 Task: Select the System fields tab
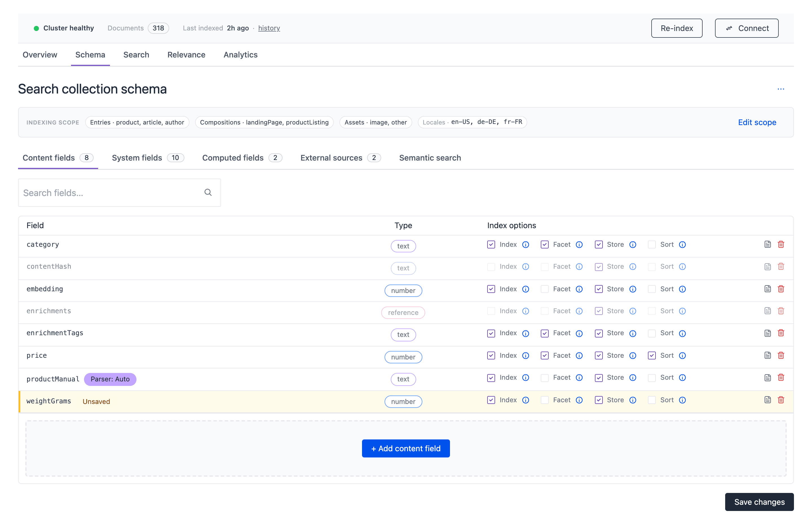(148, 158)
